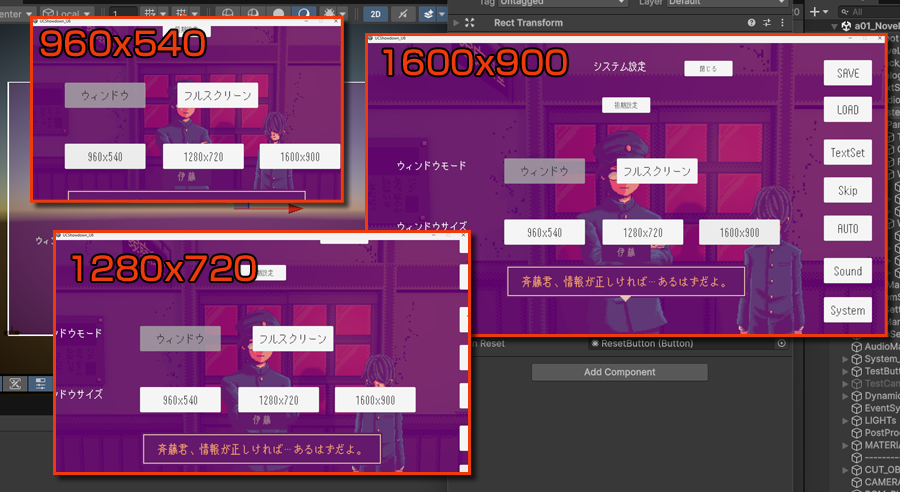Click the plus icon to create object in Hierarchy

[x=814, y=11]
